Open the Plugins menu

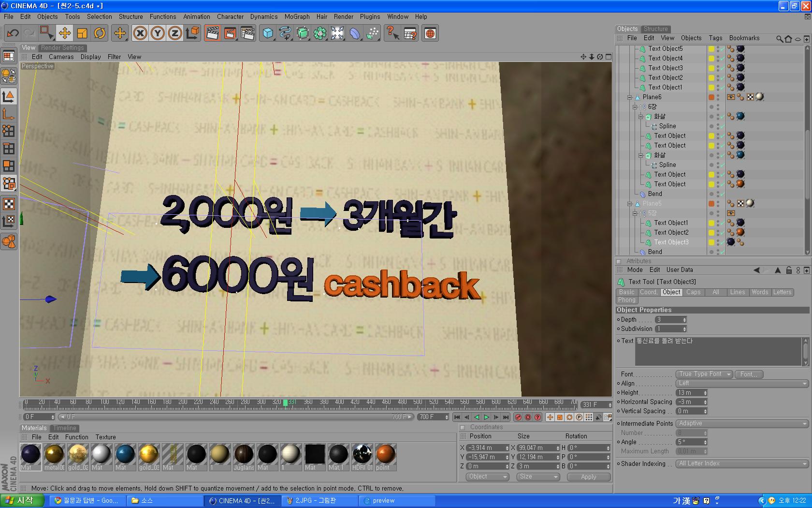coord(370,16)
